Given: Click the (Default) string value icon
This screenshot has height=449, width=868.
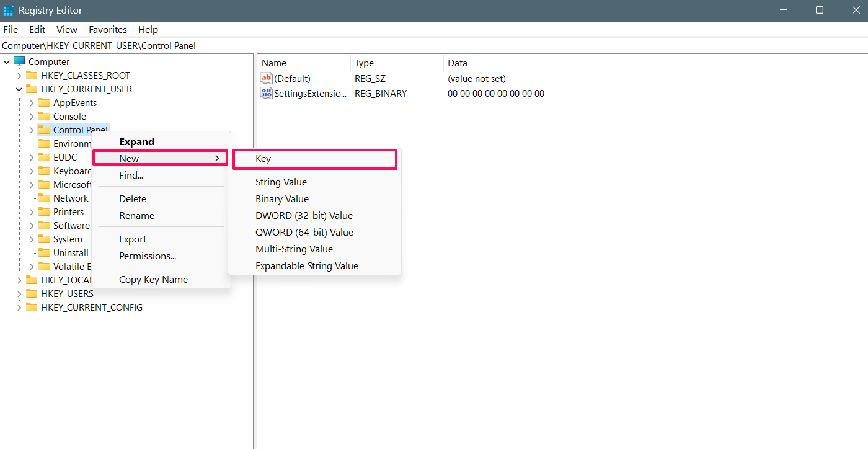Looking at the screenshot, I should [267, 79].
